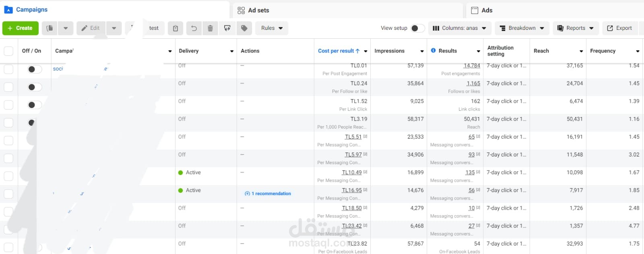The width and height of the screenshot is (644, 254).
Task: Toggle on the campaign in TL1.52 row
Action: click(35, 105)
